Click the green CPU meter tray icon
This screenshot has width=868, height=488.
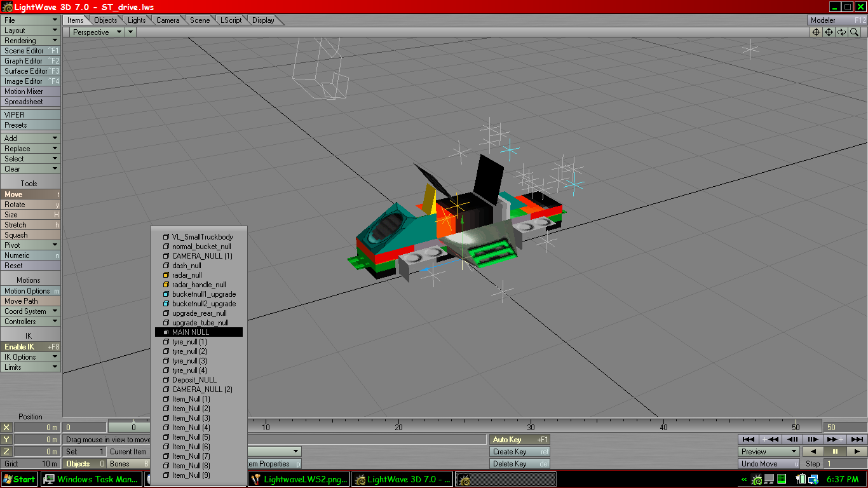(781, 479)
